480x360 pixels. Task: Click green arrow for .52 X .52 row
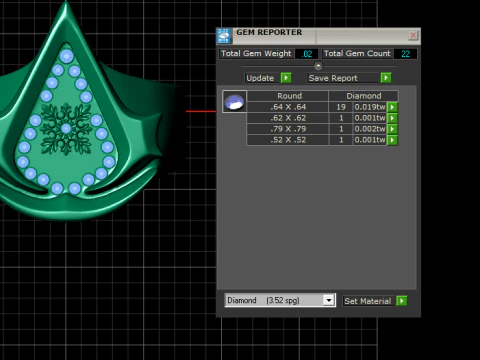(x=392, y=140)
